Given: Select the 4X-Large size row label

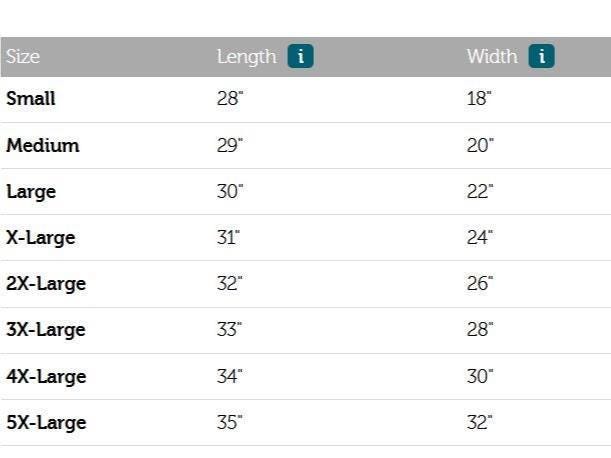Looking at the screenshot, I should [x=46, y=377].
